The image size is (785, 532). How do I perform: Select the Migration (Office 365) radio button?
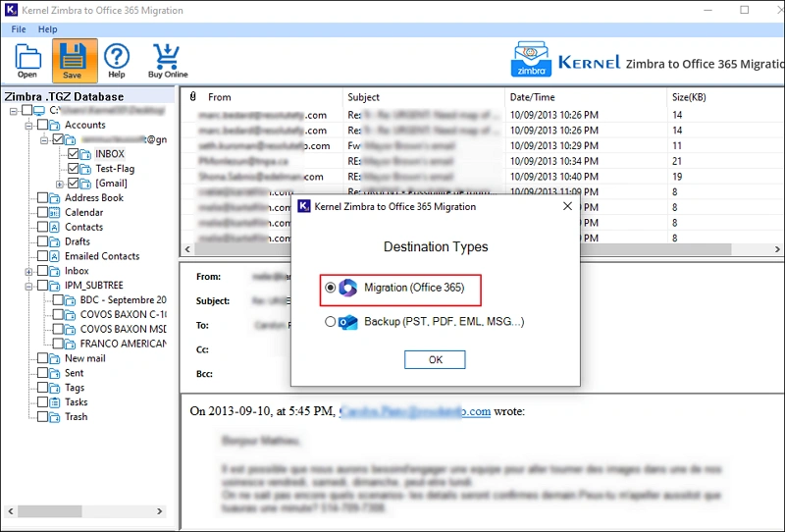330,288
